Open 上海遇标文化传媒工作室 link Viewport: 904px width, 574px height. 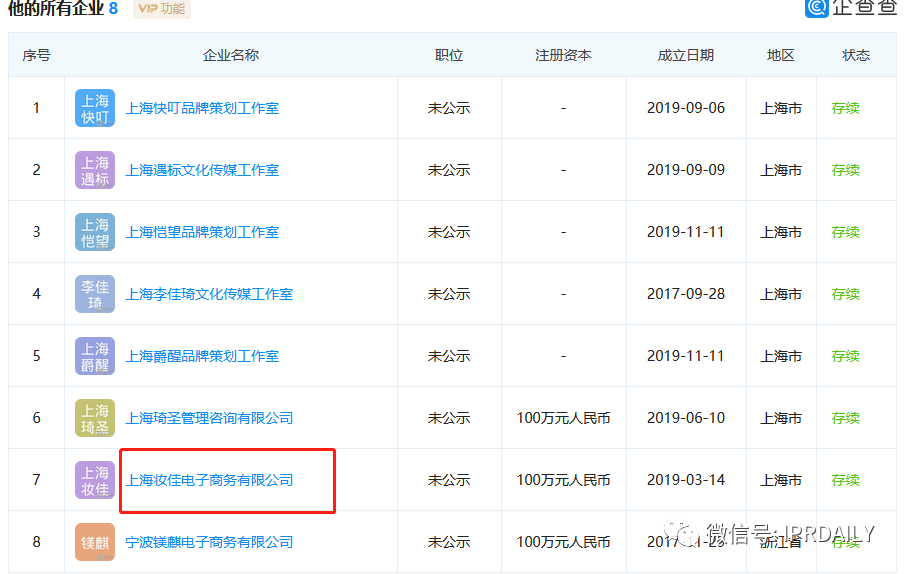tap(202, 170)
